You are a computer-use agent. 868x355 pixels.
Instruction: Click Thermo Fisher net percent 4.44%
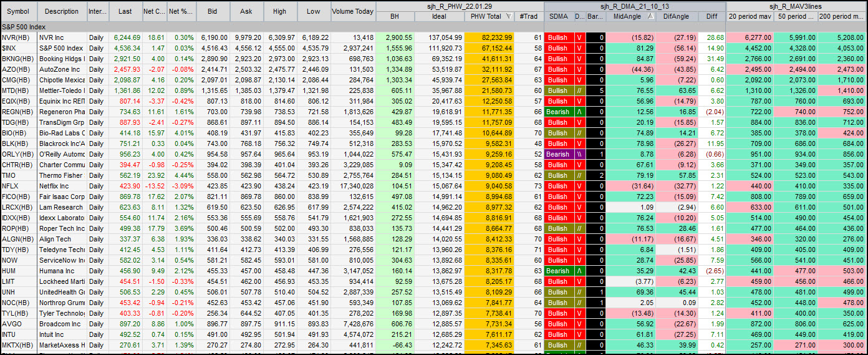pyautogui.click(x=182, y=176)
